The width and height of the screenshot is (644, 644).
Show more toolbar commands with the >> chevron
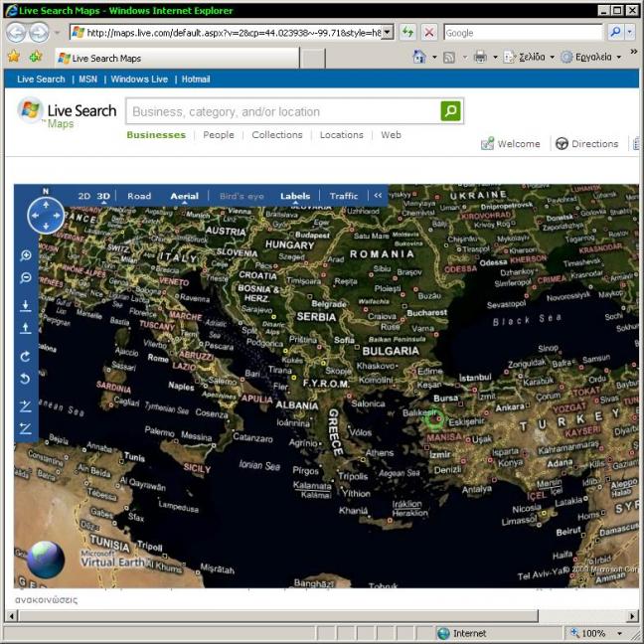(634, 52)
